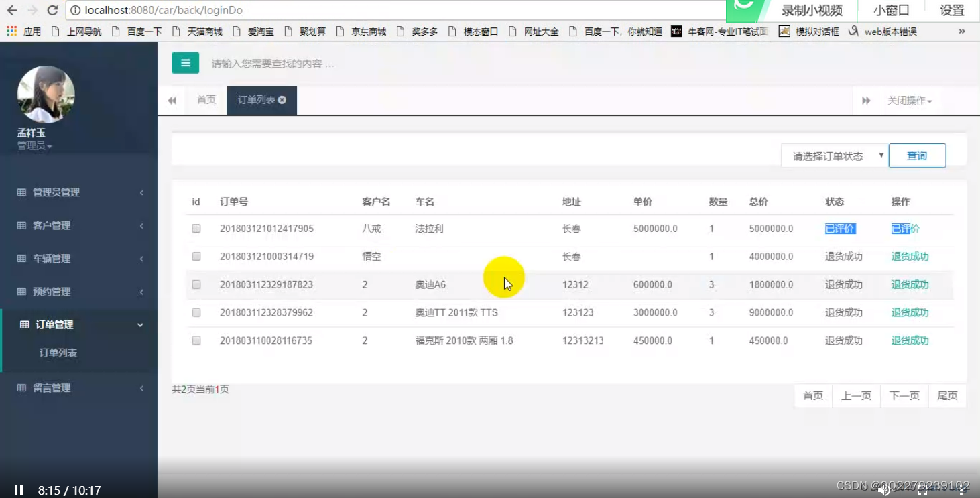The image size is (980, 498).
Task: Pause the playing video
Action: [x=19, y=490]
